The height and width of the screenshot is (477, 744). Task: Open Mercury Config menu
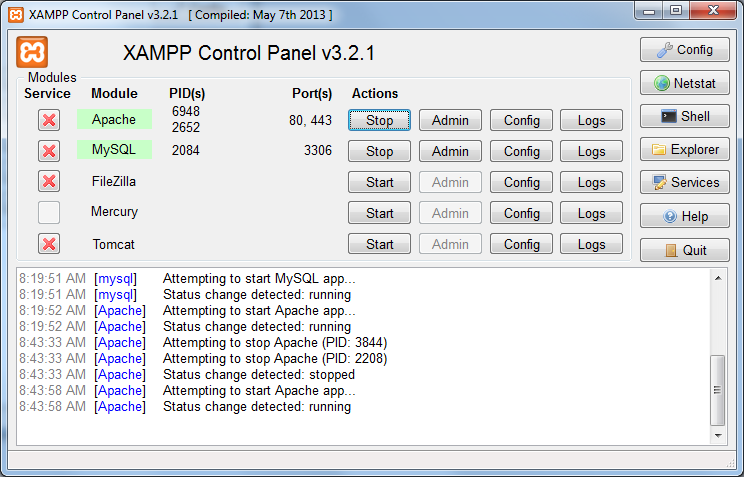pos(521,213)
